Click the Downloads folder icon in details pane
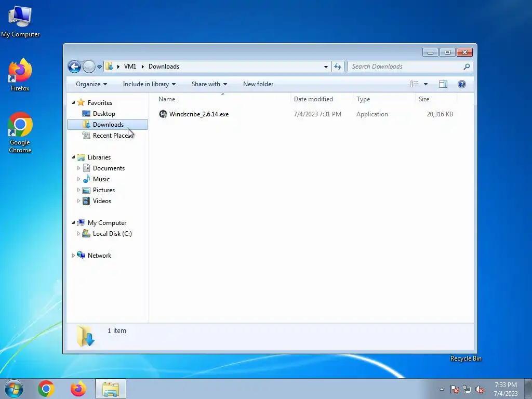Image resolution: width=532 pixels, height=399 pixels. point(86,336)
